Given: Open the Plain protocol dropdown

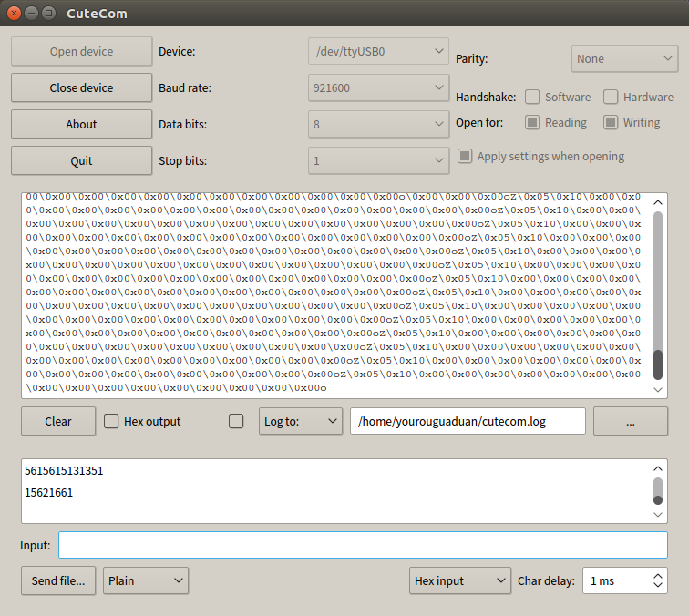Looking at the screenshot, I should pyautogui.click(x=146, y=580).
